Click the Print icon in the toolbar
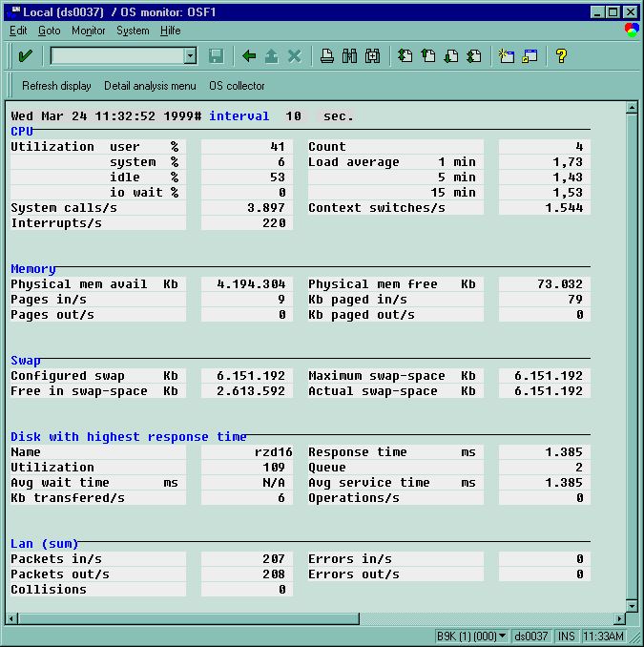The image size is (644, 647). [327, 56]
